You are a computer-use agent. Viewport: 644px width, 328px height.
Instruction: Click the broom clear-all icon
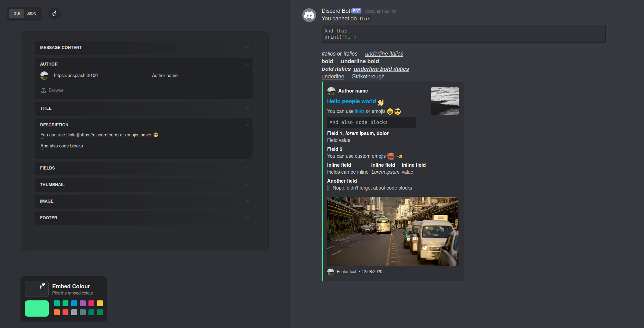[x=54, y=13]
